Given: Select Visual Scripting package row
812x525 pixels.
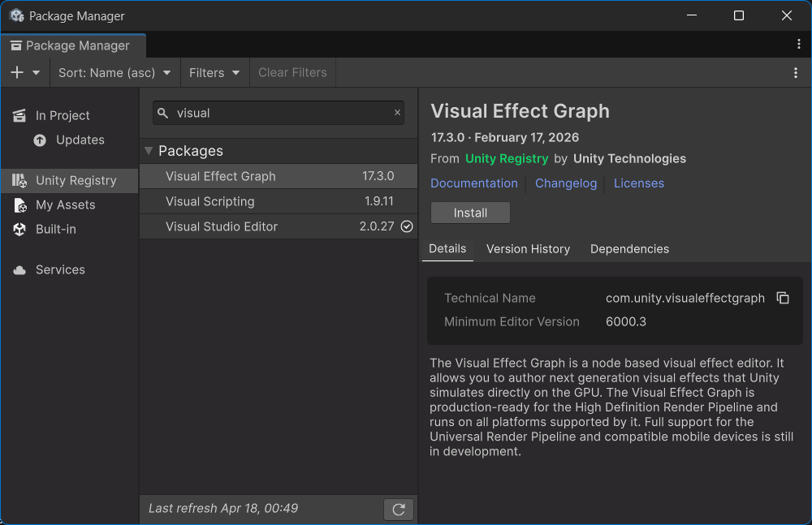Looking at the screenshot, I should (278, 201).
